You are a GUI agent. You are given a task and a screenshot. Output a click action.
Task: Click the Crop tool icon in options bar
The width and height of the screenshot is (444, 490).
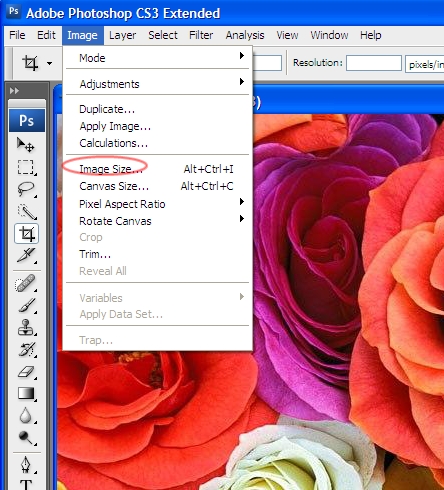30,63
